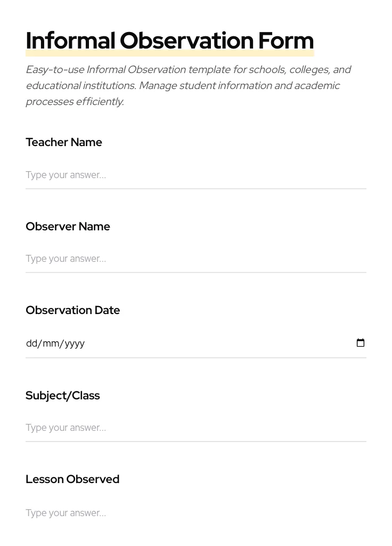Place cursor in Lesson Observed answer field
The height and width of the screenshot is (546, 392).
pyautogui.click(x=195, y=513)
